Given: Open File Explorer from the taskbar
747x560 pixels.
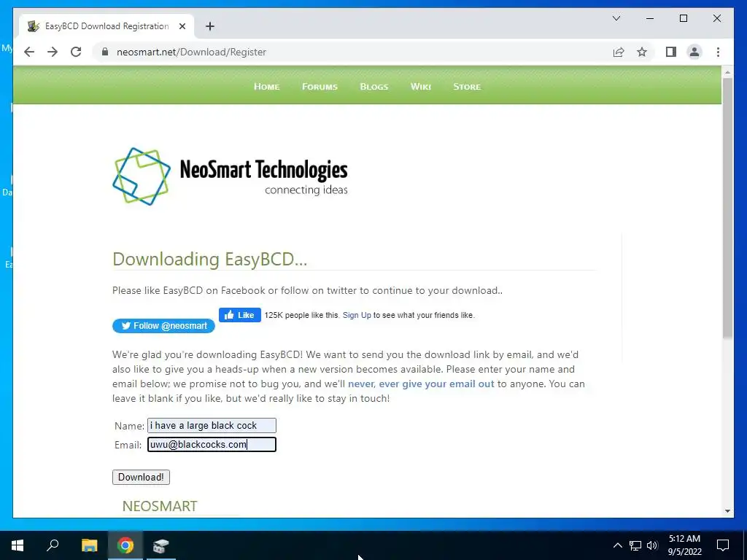Looking at the screenshot, I should pyautogui.click(x=89, y=545).
